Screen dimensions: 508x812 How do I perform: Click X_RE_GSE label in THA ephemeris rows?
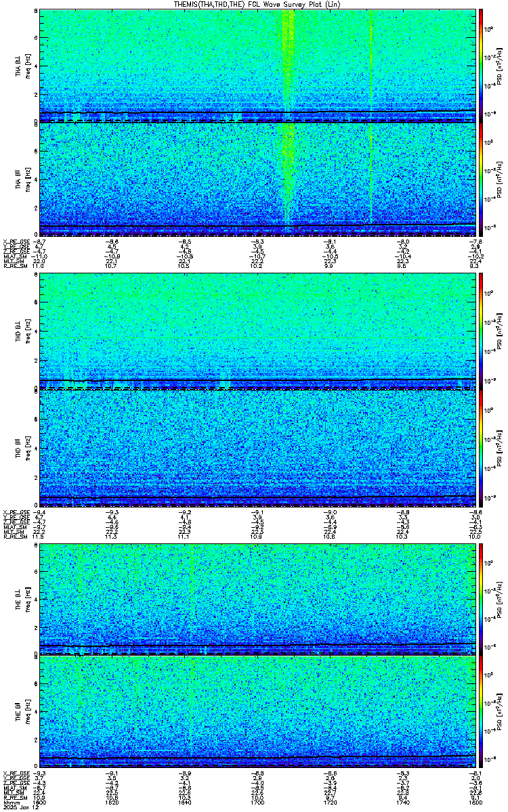pos(16,240)
